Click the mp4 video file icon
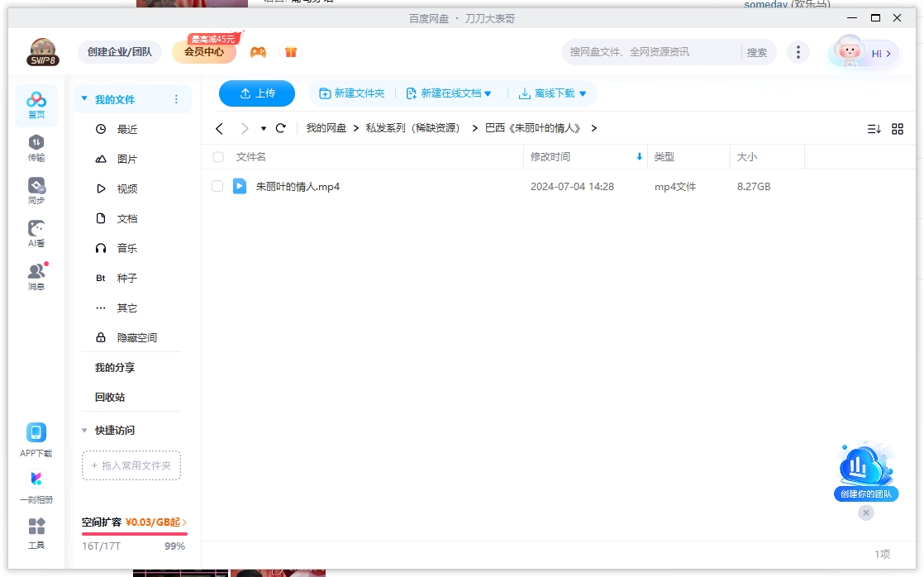 (x=239, y=186)
